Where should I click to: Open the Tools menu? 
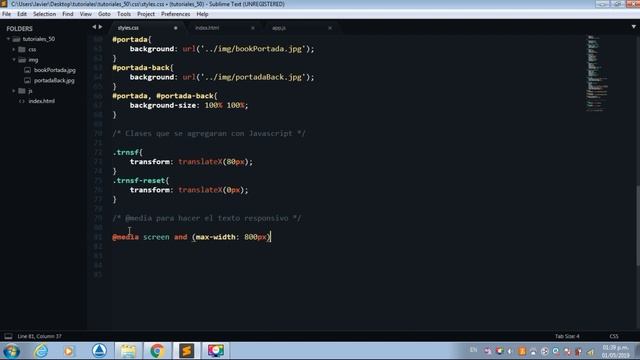(124, 14)
